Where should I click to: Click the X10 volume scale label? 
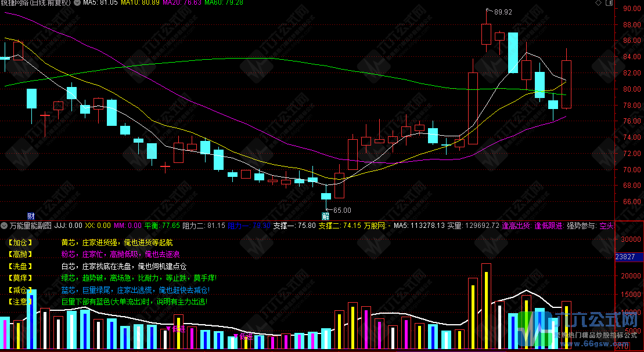point(623,347)
